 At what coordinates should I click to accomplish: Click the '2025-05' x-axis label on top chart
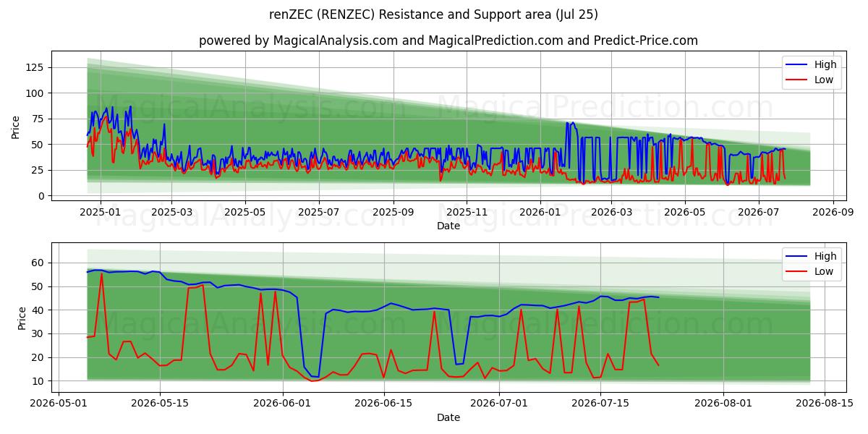click(x=244, y=213)
